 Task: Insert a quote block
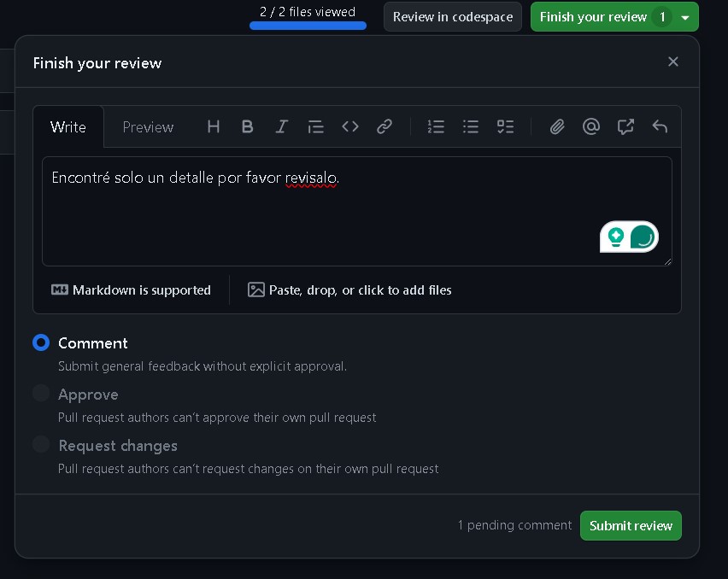[x=316, y=127]
